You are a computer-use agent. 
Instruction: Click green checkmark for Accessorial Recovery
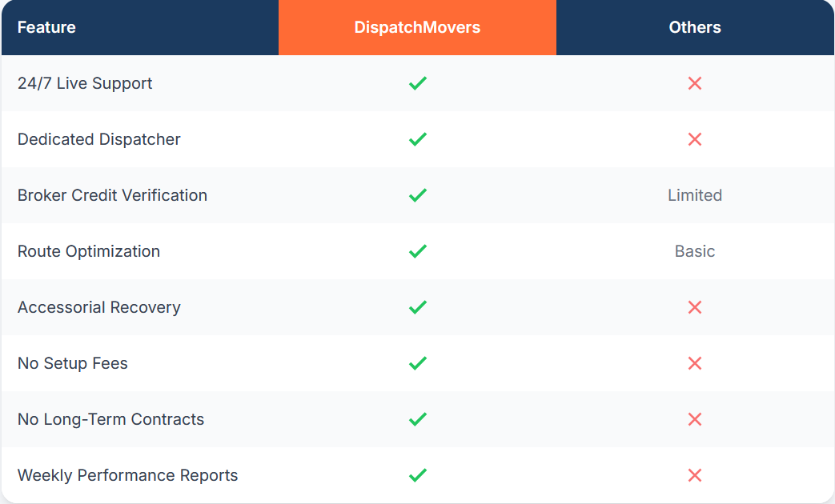pyautogui.click(x=417, y=307)
